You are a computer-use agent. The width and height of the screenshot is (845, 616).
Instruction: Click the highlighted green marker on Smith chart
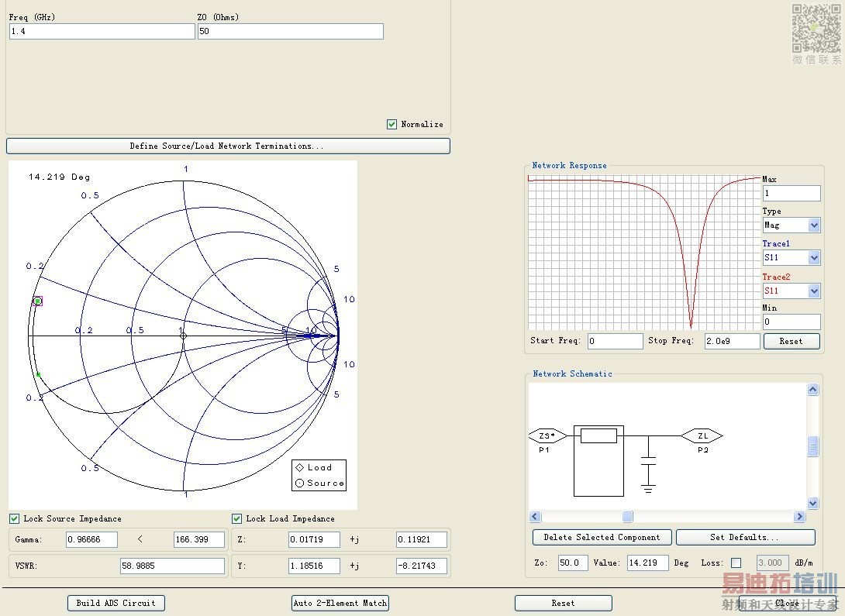click(x=37, y=301)
